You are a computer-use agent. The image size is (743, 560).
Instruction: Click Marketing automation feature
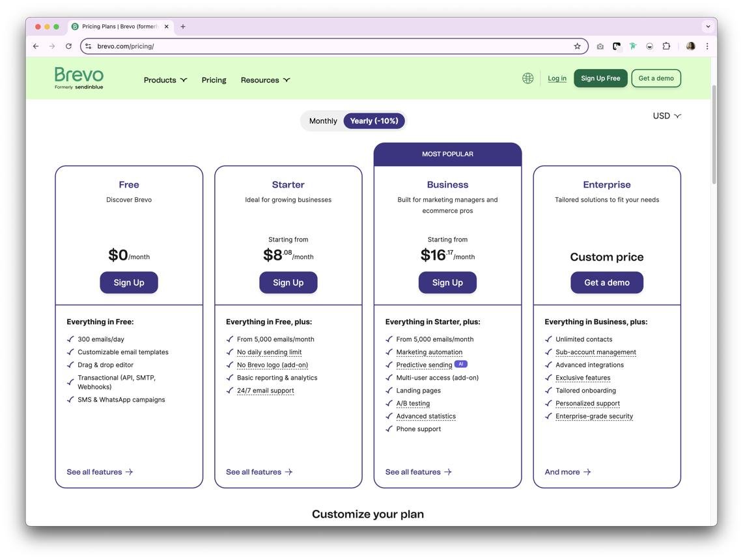[429, 352]
